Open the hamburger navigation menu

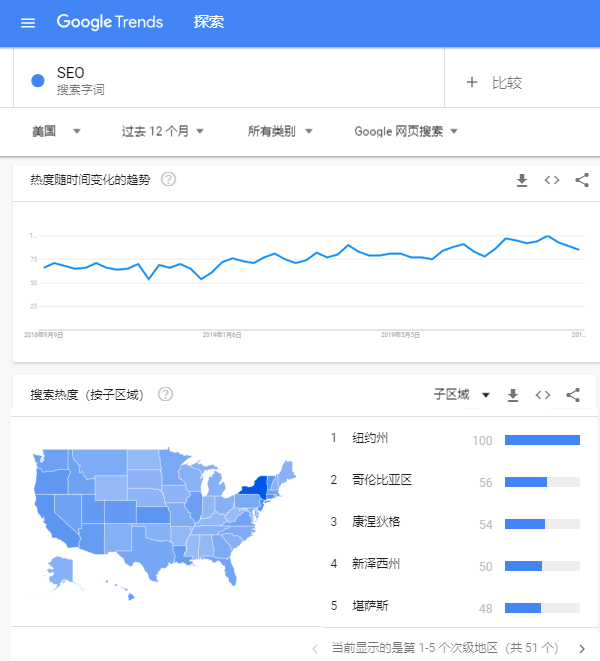28,22
